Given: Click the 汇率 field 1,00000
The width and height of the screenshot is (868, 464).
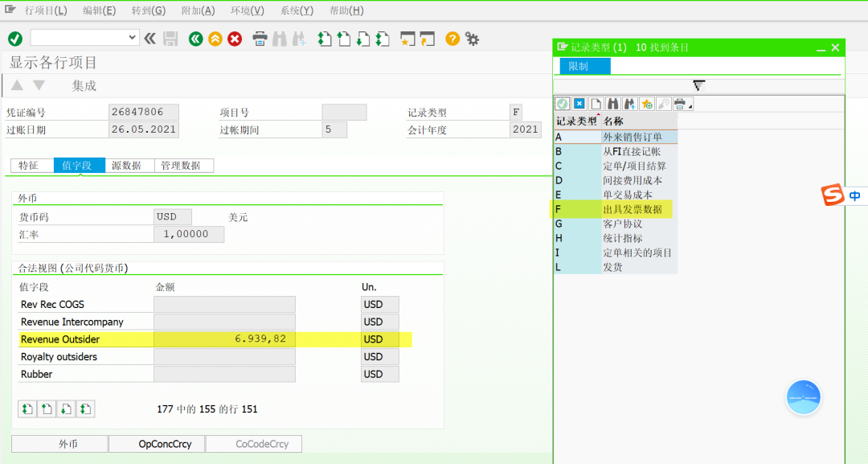Looking at the screenshot, I should pyautogui.click(x=189, y=234).
